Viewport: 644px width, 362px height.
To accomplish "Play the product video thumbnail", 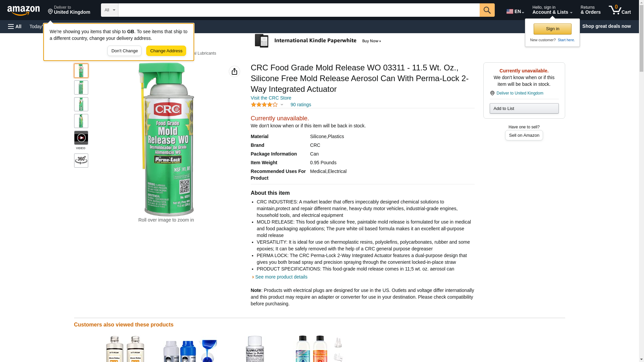I will coord(81,138).
